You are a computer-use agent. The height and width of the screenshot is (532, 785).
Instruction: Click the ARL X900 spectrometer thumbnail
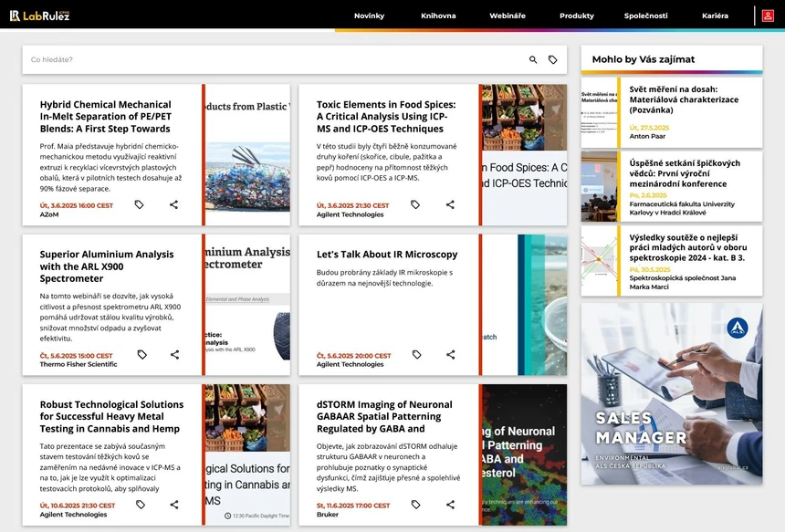coord(247,305)
